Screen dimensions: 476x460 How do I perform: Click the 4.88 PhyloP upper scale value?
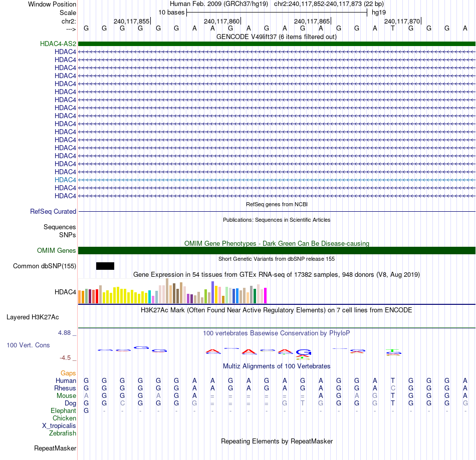pos(64,333)
